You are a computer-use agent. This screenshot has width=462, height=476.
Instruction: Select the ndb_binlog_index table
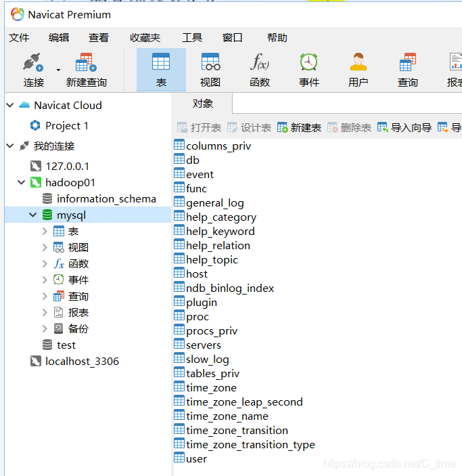click(230, 288)
